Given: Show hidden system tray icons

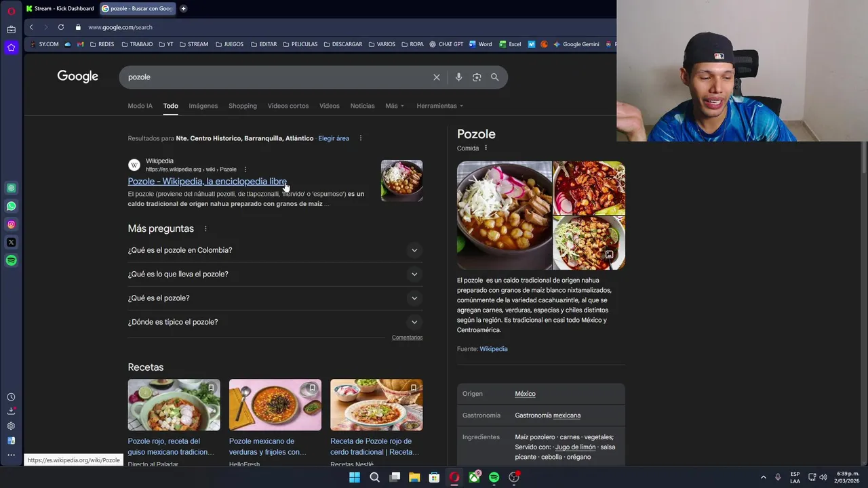Looking at the screenshot, I should click(x=763, y=477).
